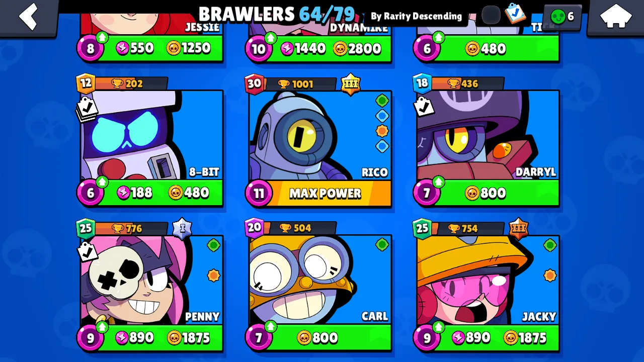Open the quest clipboard icon in header
Screen dimensions: 644x362
click(515, 14)
